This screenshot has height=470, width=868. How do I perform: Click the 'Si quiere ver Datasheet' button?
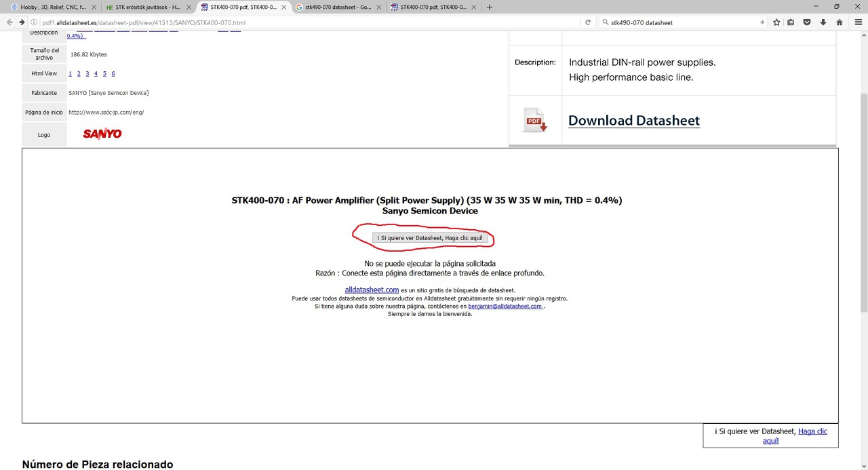click(430, 238)
